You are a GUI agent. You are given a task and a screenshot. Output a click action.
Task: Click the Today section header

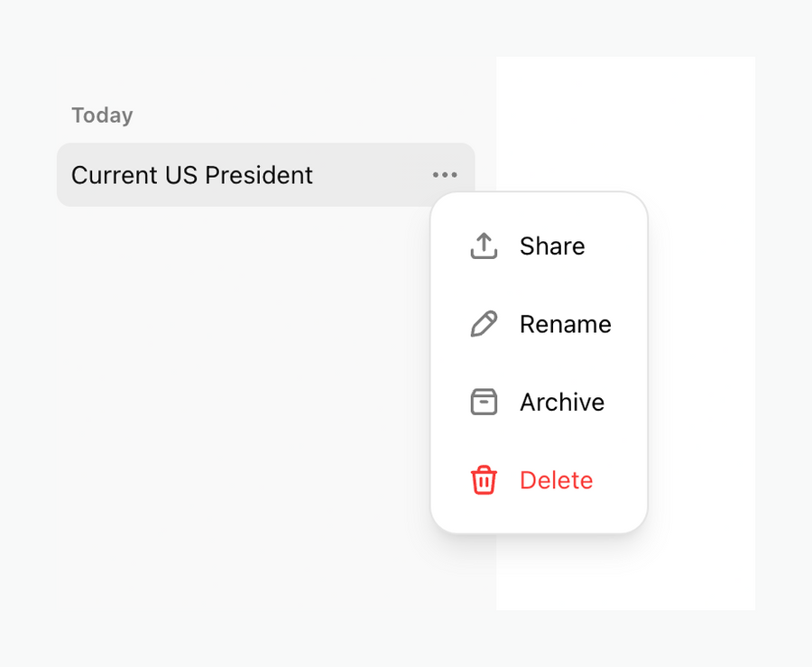click(102, 115)
